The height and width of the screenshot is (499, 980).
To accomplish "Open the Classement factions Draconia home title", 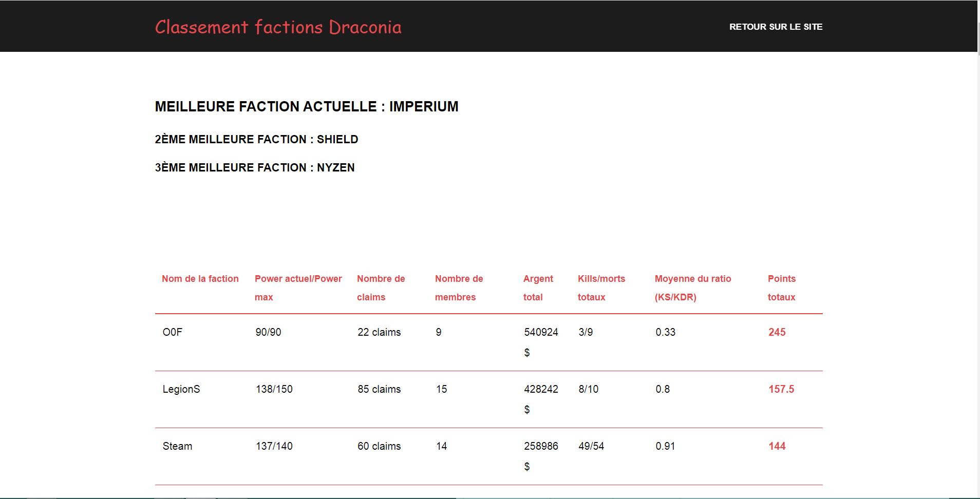I will 278,27.
